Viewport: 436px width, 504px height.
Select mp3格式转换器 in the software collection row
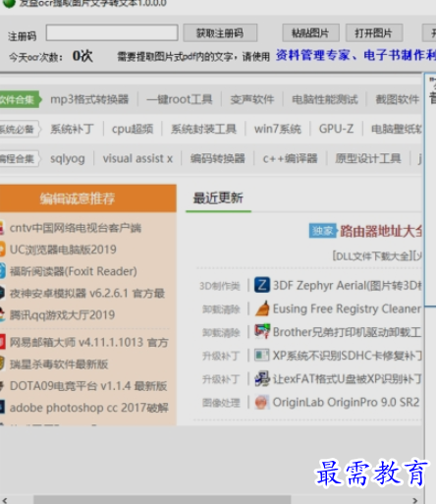pyautogui.click(x=89, y=99)
